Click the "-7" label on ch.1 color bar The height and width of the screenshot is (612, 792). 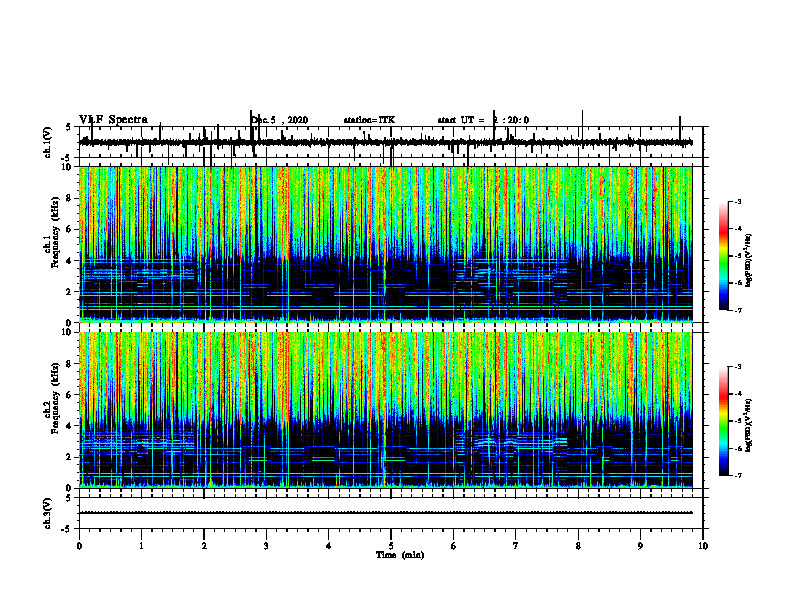click(738, 310)
